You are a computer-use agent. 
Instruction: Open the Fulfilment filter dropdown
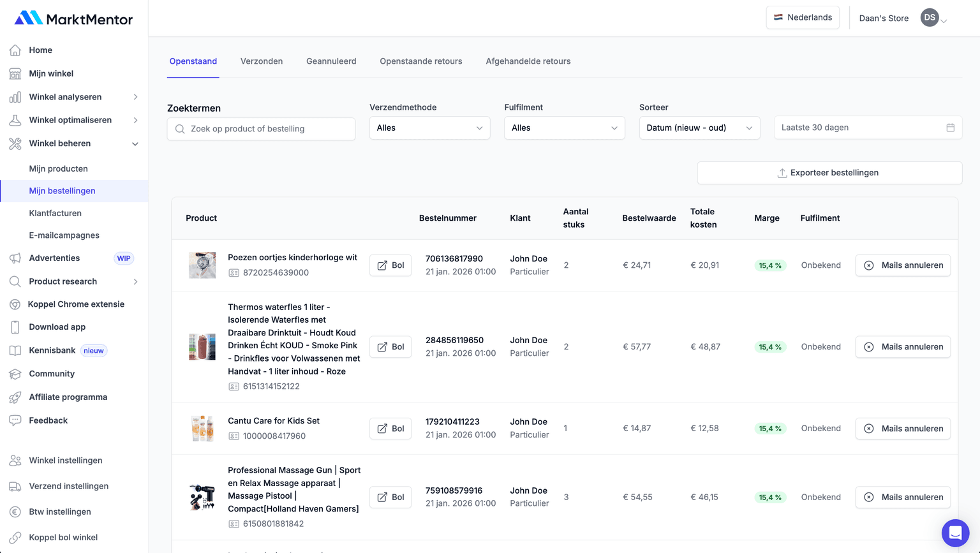(564, 128)
